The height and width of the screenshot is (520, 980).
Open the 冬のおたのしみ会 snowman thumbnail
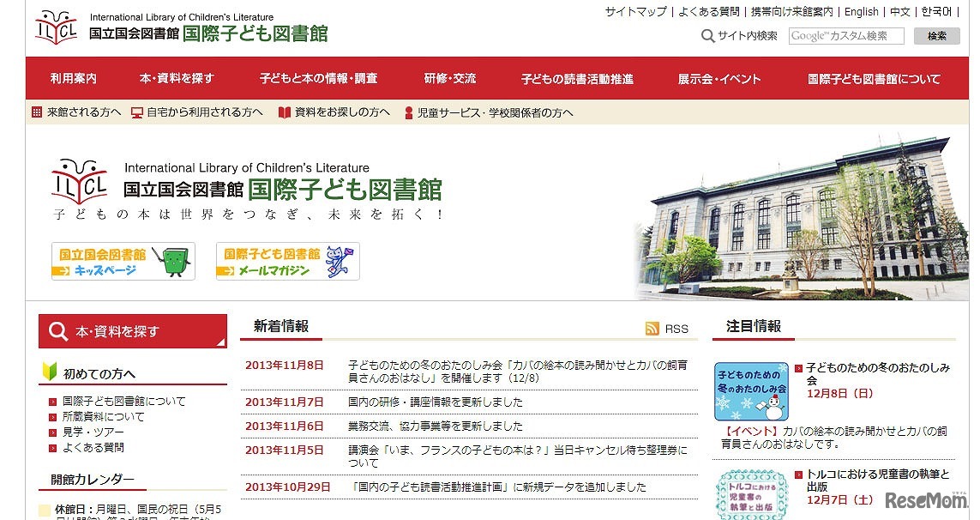pos(751,391)
